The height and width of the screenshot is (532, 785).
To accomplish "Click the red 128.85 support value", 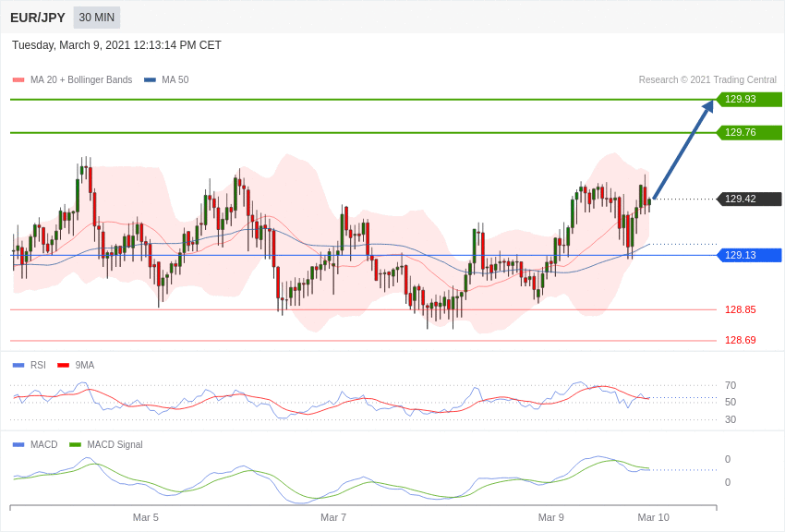I will (x=741, y=309).
